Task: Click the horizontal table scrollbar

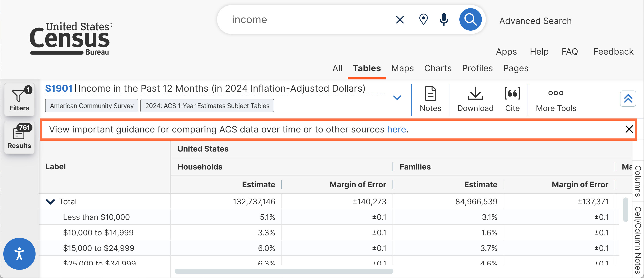Action: [x=284, y=271]
